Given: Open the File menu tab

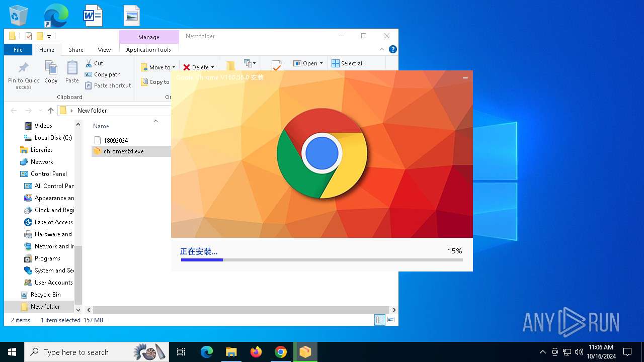Looking at the screenshot, I should (18, 50).
